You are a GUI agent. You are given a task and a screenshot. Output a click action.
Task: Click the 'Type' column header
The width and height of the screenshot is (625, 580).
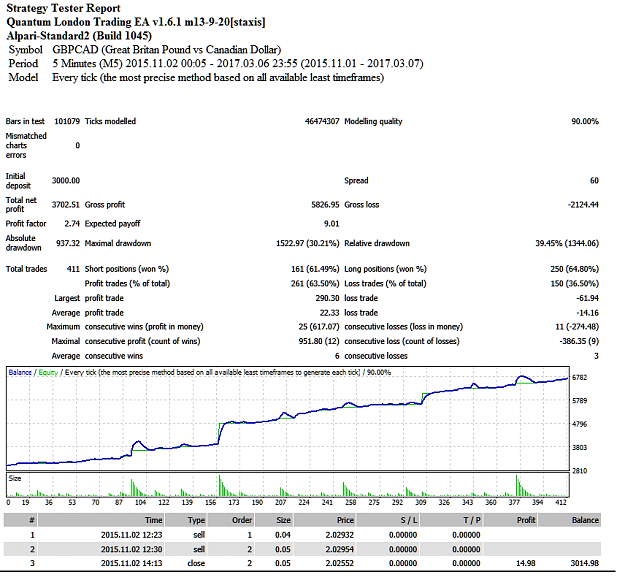click(186, 520)
